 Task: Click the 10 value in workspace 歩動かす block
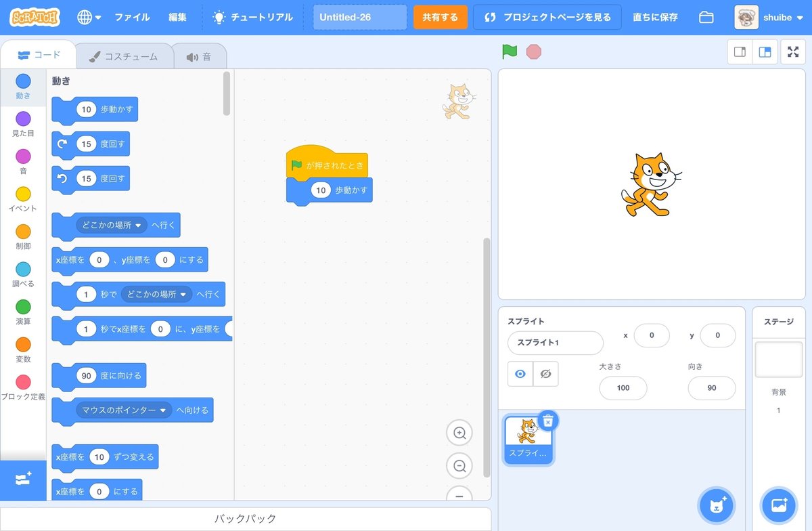coord(321,190)
